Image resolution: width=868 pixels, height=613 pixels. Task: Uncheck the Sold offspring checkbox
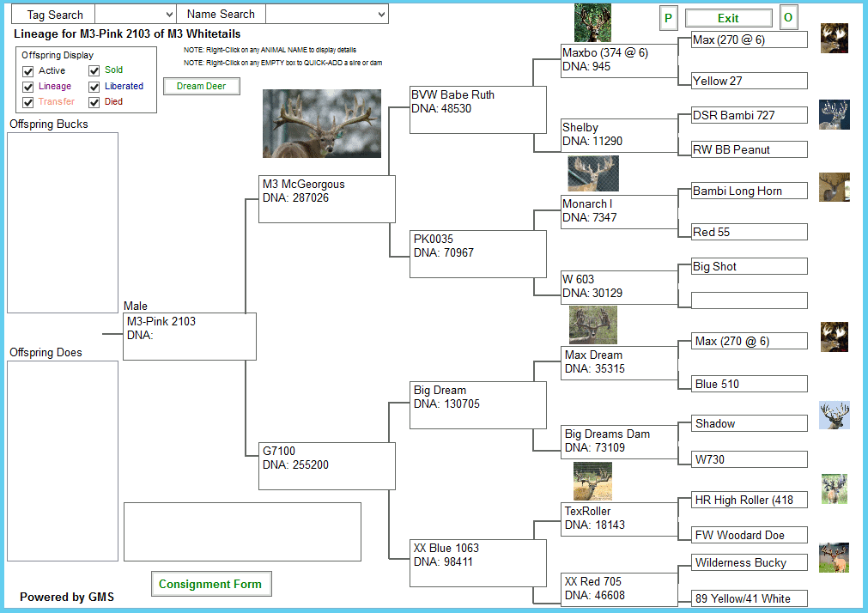(94, 71)
